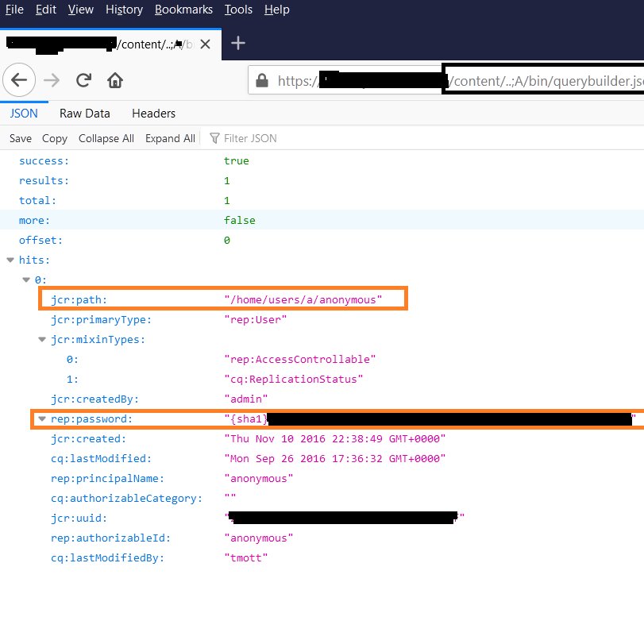Select the rep:authorizableId key
This screenshot has height=644, width=644.
(110, 538)
